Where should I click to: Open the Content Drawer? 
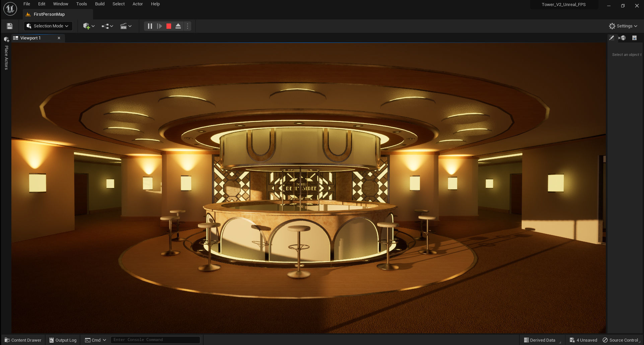click(x=23, y=340)
